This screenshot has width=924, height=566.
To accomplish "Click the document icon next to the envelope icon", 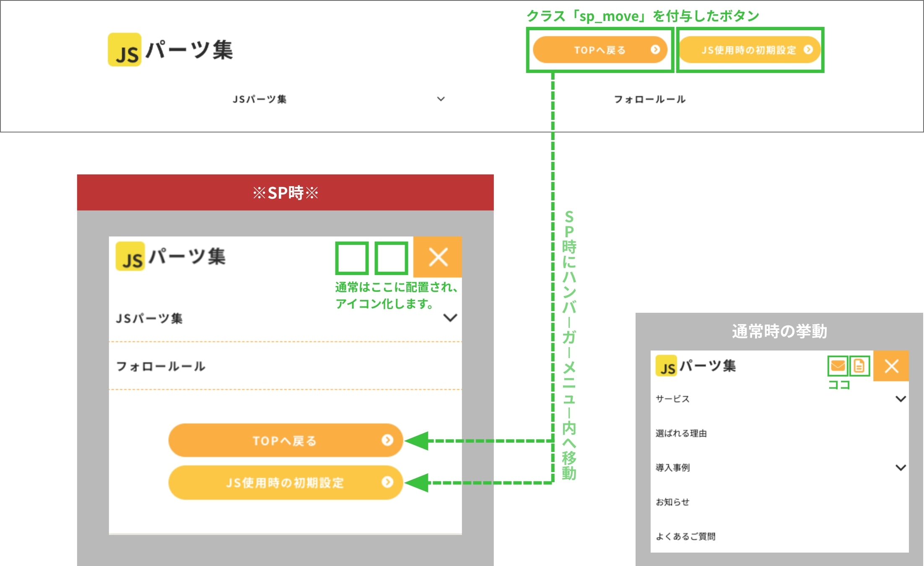I will pos(860,365).
